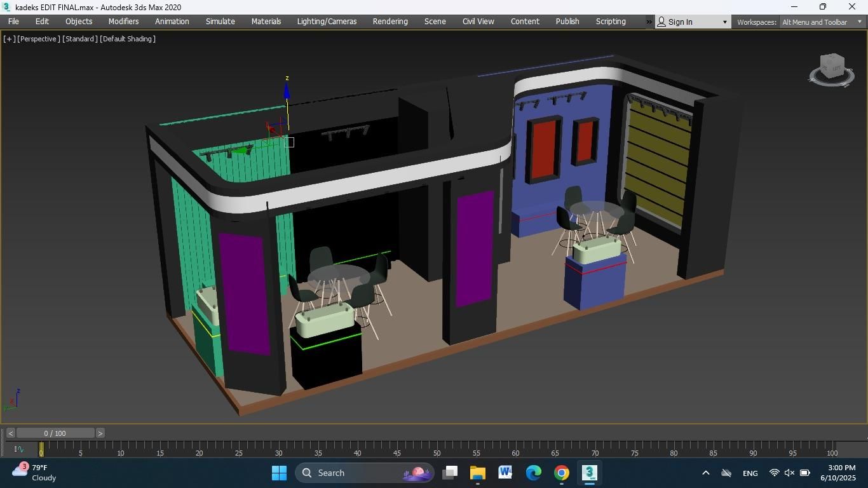Open the Civil View menu
The height and width of the screenshot is (488, 868).
pos(478,22)
